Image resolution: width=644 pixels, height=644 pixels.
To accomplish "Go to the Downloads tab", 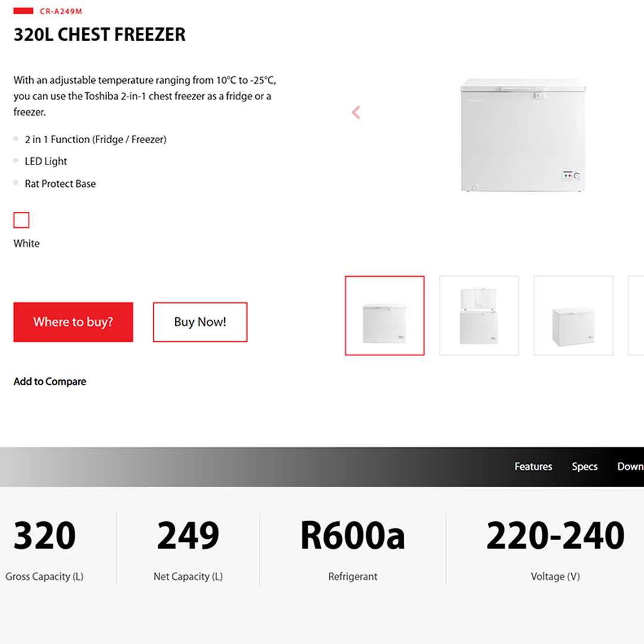I will click(630, 466).
